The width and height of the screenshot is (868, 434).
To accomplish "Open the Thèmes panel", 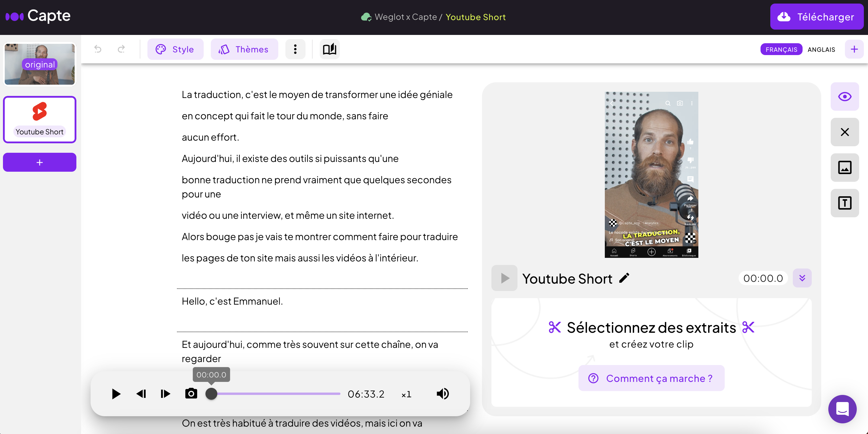I will tap(244, 49).
